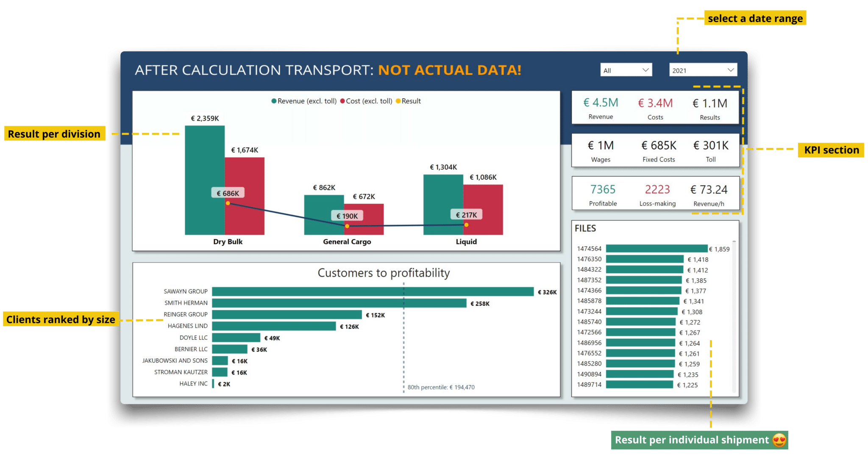Viewport: 868px width, 463px height.
Task: Click the € 1M Wages KPI
Action: tap(601, 151)
